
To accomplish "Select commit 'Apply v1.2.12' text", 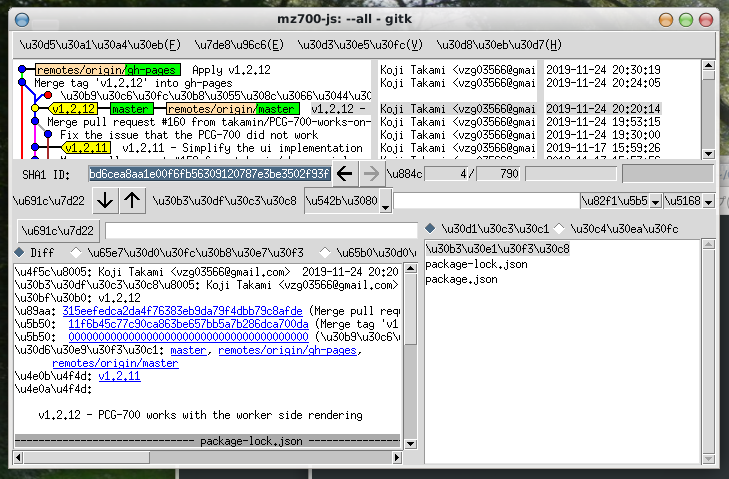I will (231, 70).
